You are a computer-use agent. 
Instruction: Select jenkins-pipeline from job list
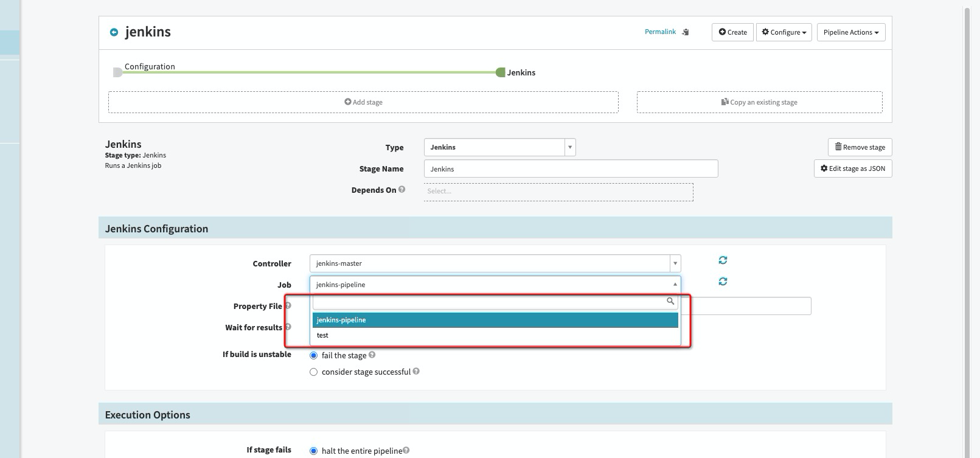pos(495,320)
